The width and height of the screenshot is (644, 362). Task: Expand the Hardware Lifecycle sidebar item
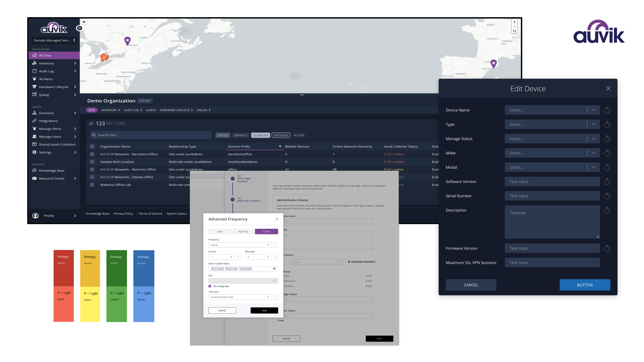point(75,87)
